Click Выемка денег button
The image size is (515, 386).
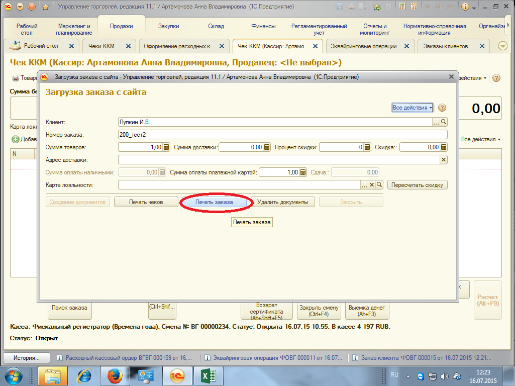[367, 311]
